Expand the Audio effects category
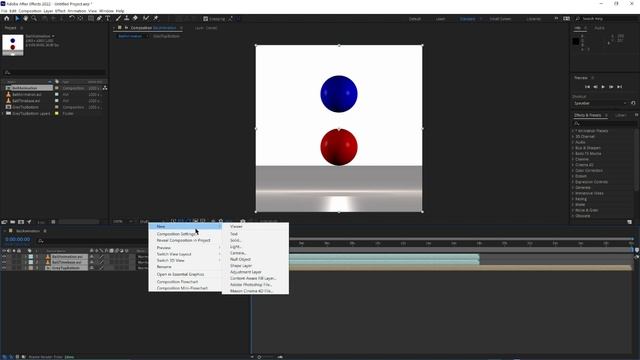 pos(573,142)
